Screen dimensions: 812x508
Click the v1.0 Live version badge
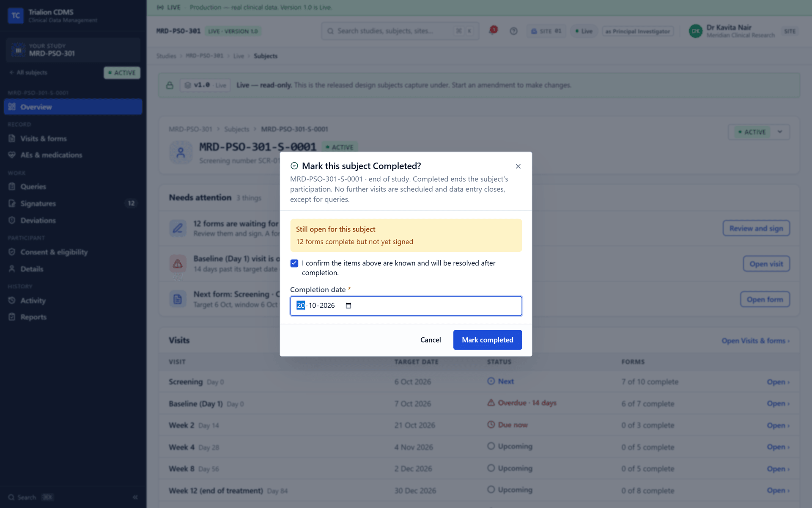[x=205, y=85]
